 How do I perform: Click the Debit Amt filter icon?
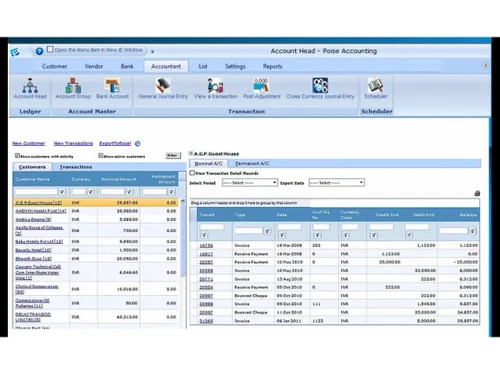click(409, 235)
